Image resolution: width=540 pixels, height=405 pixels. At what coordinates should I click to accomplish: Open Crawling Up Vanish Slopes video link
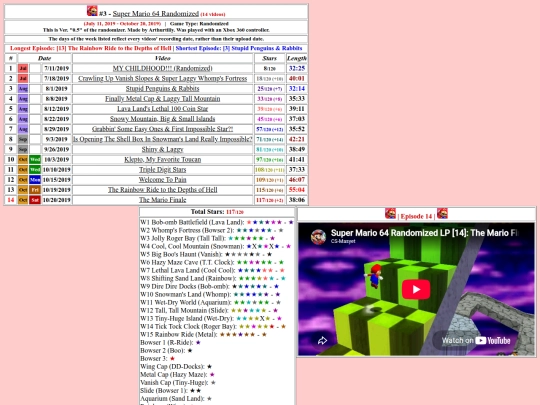163,79
